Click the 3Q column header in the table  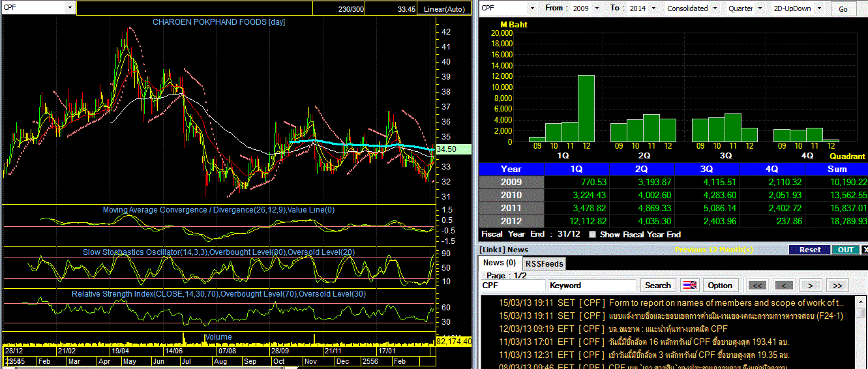(707, 169)
